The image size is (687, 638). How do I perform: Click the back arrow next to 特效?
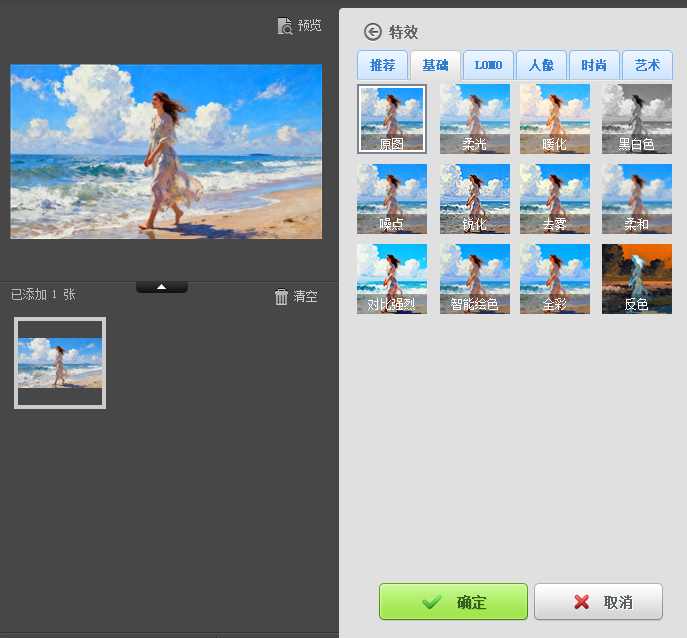(x=373, y=32)
